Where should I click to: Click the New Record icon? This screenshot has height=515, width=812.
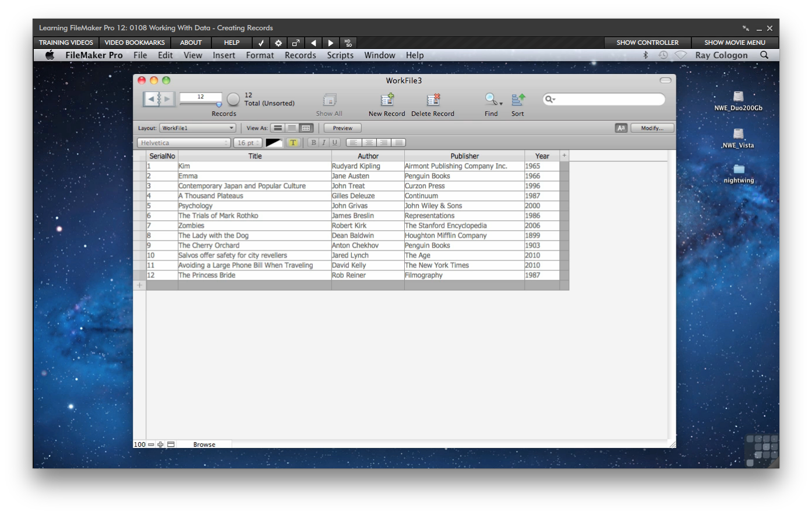387,100
